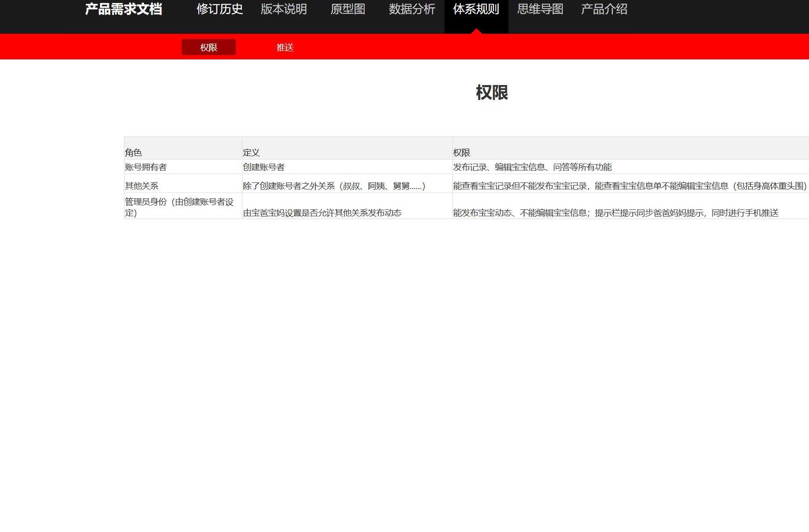Open the 思维导图 section
Image resolution: width=809 pixels, height=532 pixels.
click(x=540, y=9)
